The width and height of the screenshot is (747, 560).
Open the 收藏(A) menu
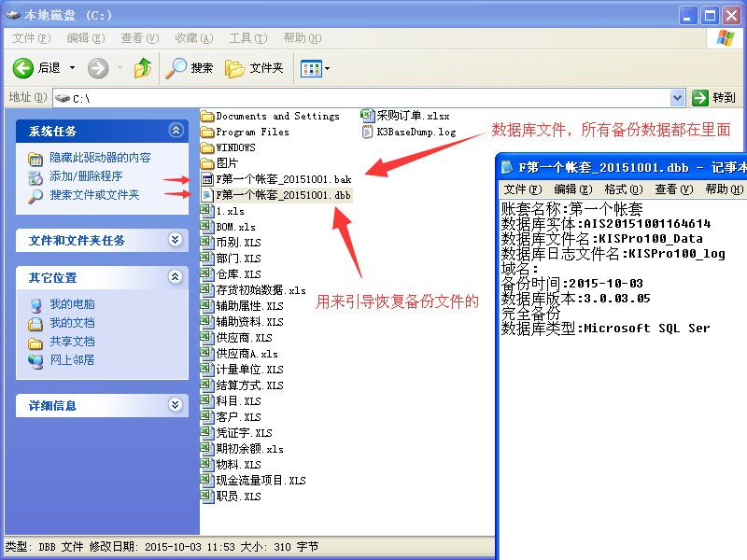[194, 38]
